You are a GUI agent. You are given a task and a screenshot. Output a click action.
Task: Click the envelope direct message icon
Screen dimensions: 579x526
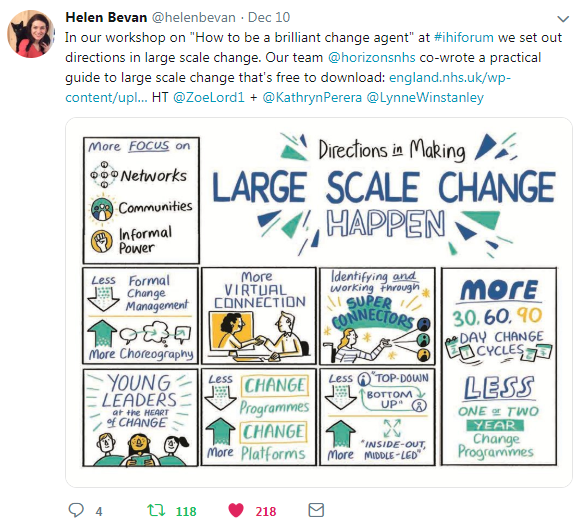tap(316, 510)
